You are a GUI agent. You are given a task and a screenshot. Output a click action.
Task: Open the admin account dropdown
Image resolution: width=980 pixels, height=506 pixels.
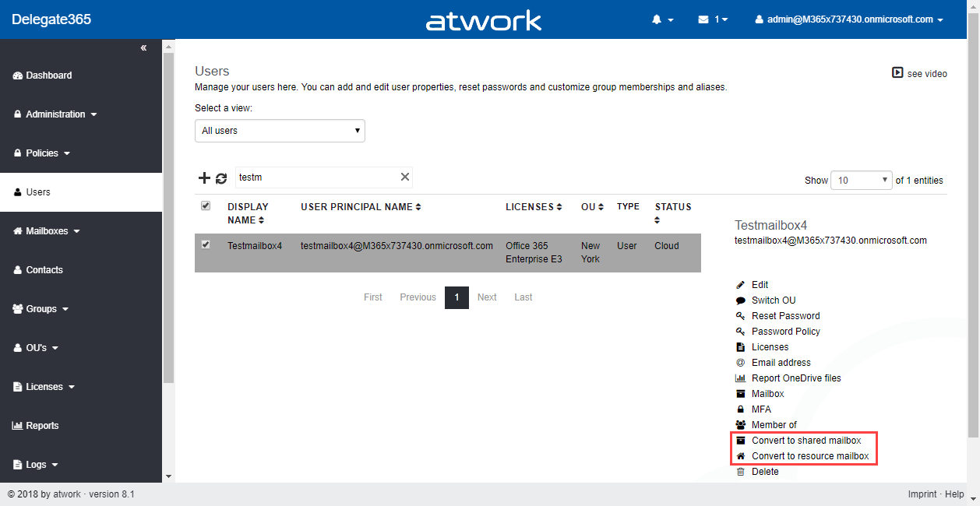pyautogui.click(x=849, y=19)
